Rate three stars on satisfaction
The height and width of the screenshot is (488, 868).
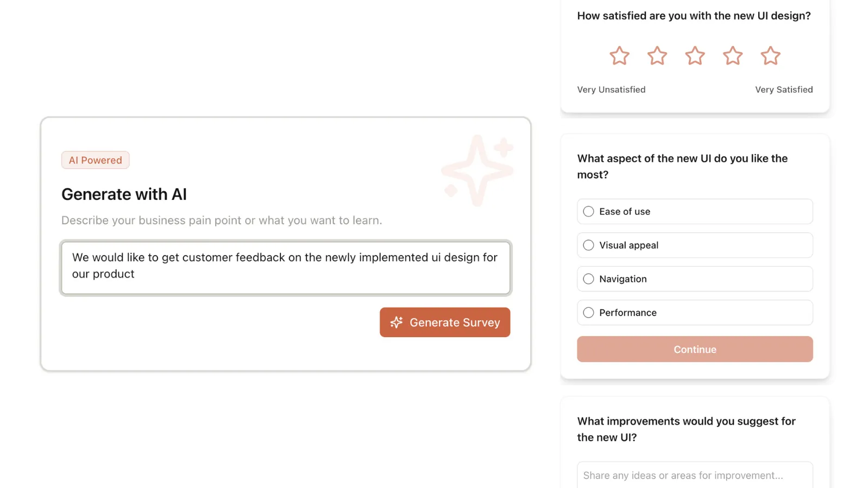coord(695,56)
